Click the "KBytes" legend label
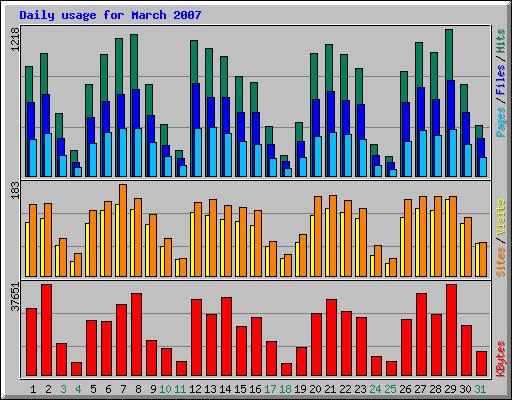This screenshot has height=400, width=512. [x=500, y=359]
